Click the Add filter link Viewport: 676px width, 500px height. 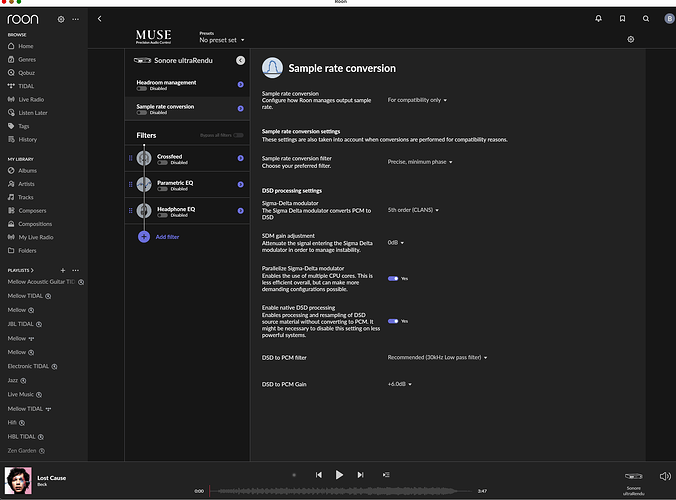coord(167,237)
